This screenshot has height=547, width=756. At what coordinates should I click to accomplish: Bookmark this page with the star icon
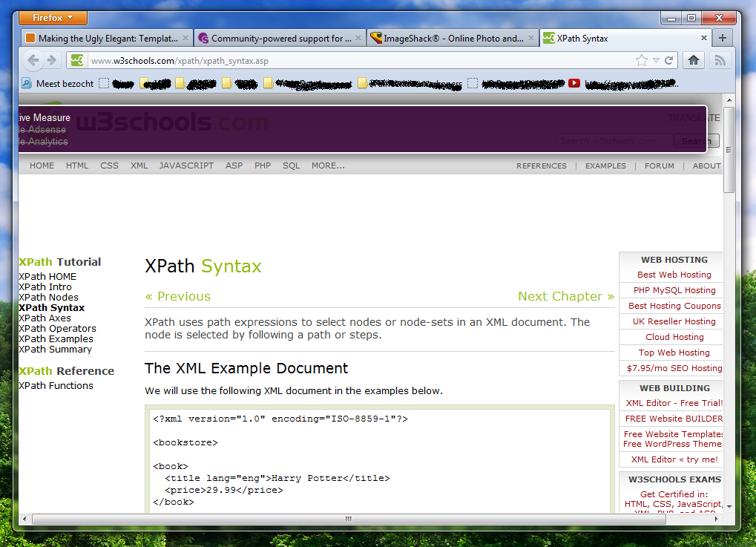[x=641, y=60]
